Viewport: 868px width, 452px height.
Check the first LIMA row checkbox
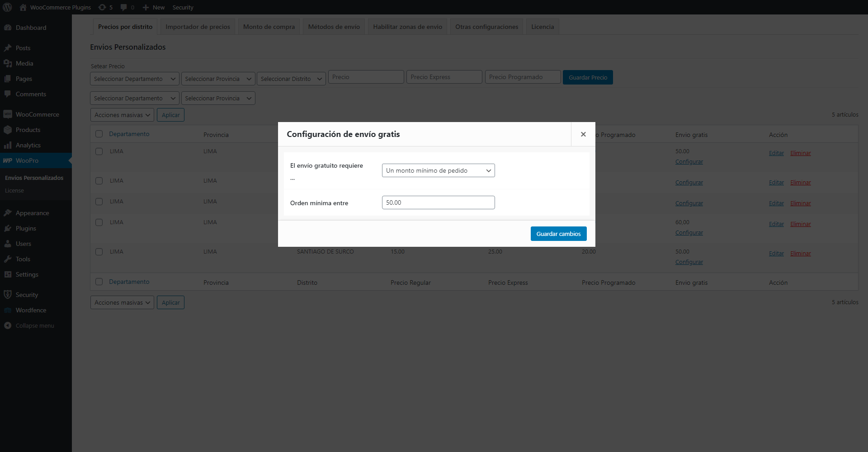99,151
